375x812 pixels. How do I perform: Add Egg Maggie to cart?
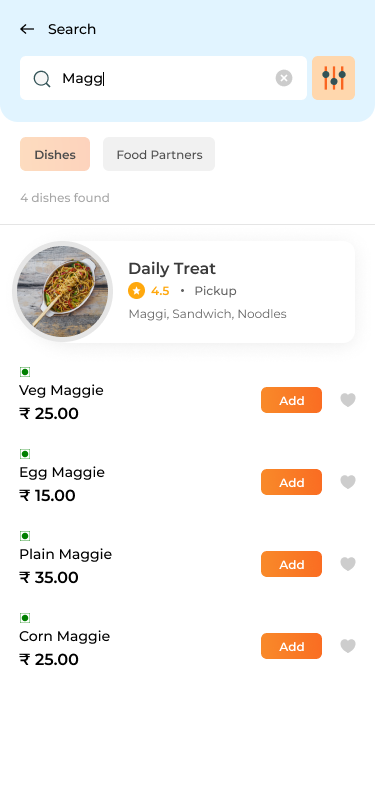(292, 482)
